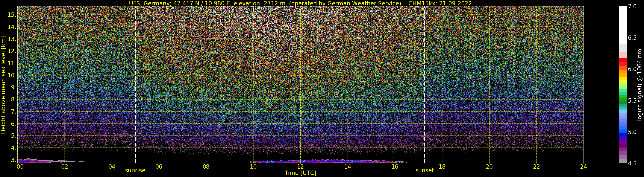Click the '18' time tick label
This screenshot has height=177, width=644.
tap(442, 166)
